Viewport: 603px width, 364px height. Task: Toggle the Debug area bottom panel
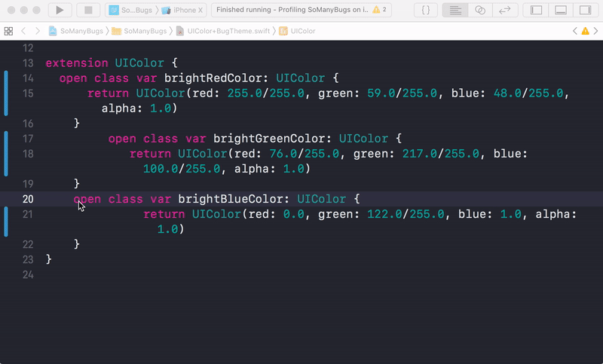[x=561, y=10]
